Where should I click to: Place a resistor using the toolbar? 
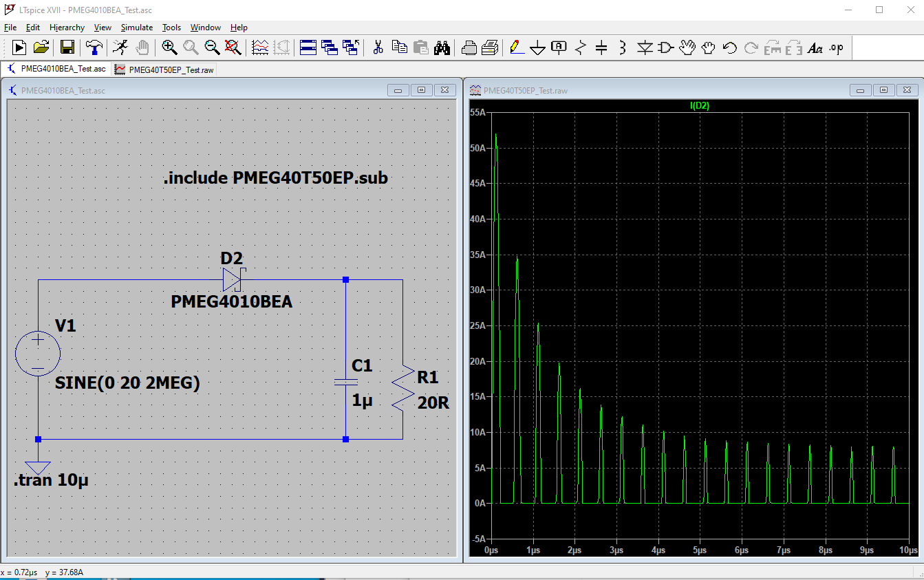pyautogui.click(x=581, y=47)
